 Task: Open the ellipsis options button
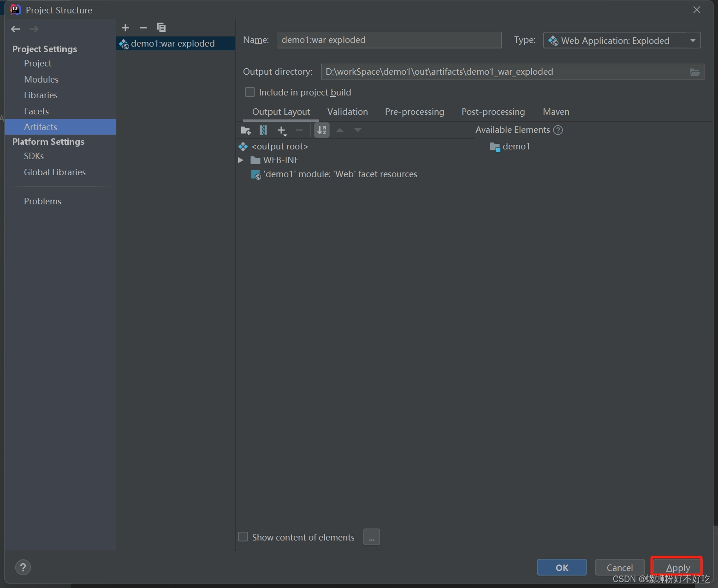click(x=372, y=537)
